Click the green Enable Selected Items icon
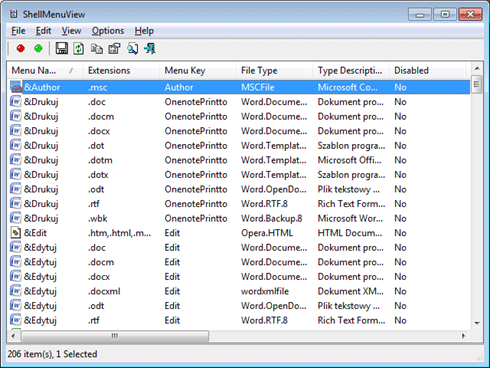Viewport: 490px width, 368px height. (38, 49)
